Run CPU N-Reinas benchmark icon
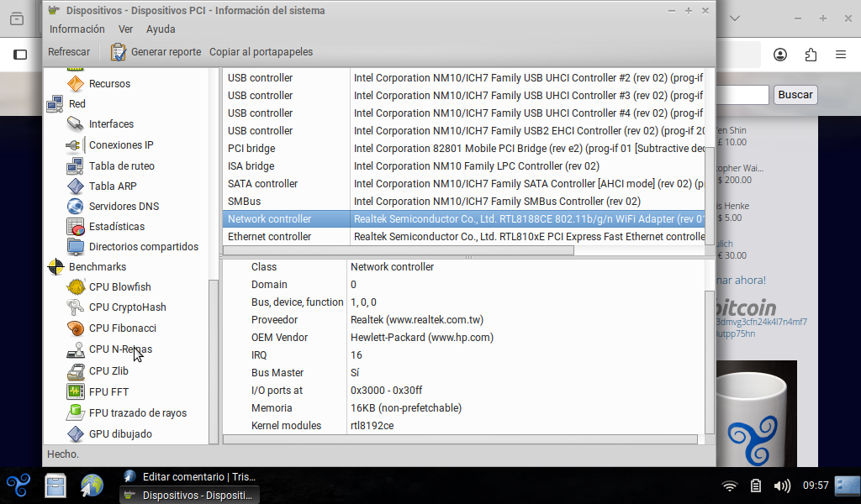The height and width of the screenshot is (504, 861). [x=75, y=349]
